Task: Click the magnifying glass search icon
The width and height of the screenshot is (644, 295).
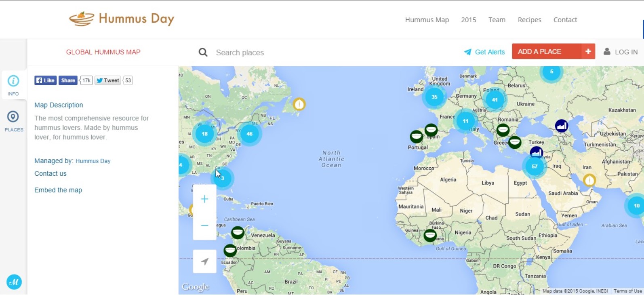Action: tap(203, 53)
